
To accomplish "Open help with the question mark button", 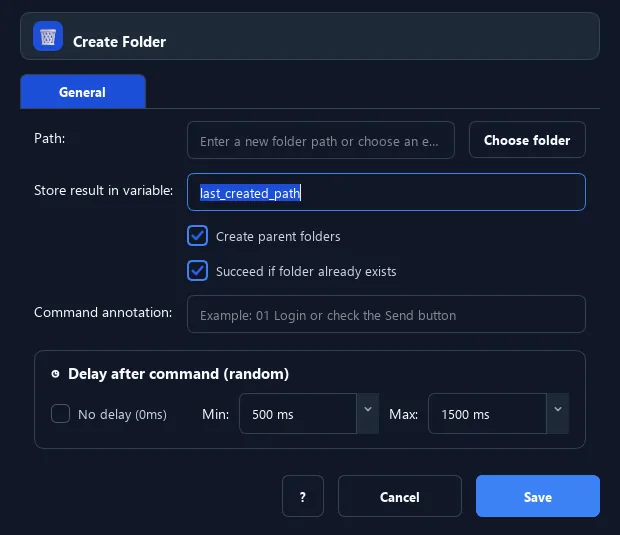I will point(303,496).
